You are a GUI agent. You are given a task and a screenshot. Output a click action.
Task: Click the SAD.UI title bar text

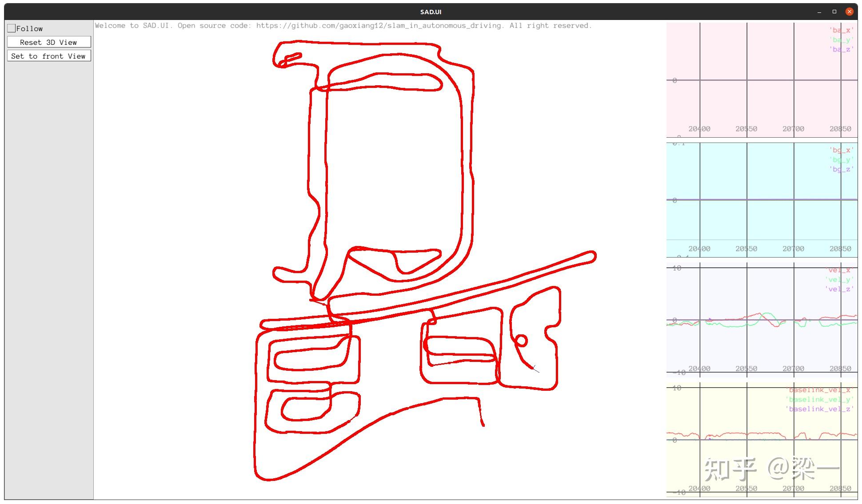point(431,12)
